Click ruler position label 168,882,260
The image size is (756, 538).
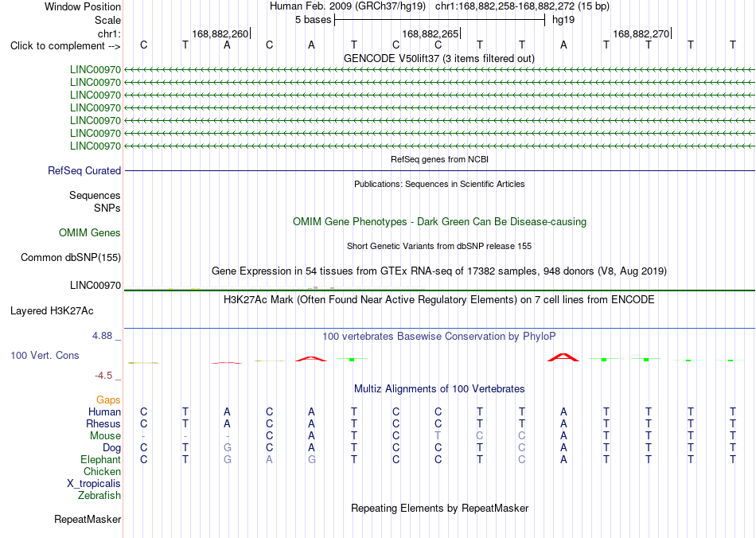(220, 33)
